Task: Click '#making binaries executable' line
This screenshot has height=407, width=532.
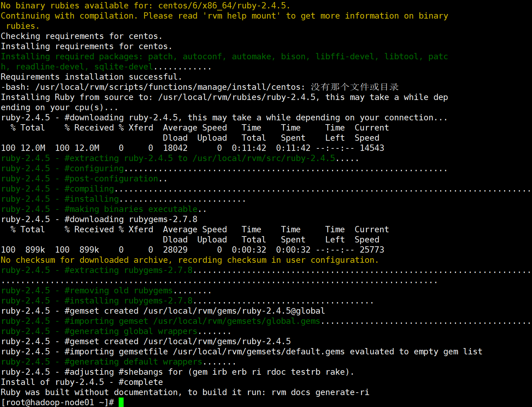Action: 104,209
